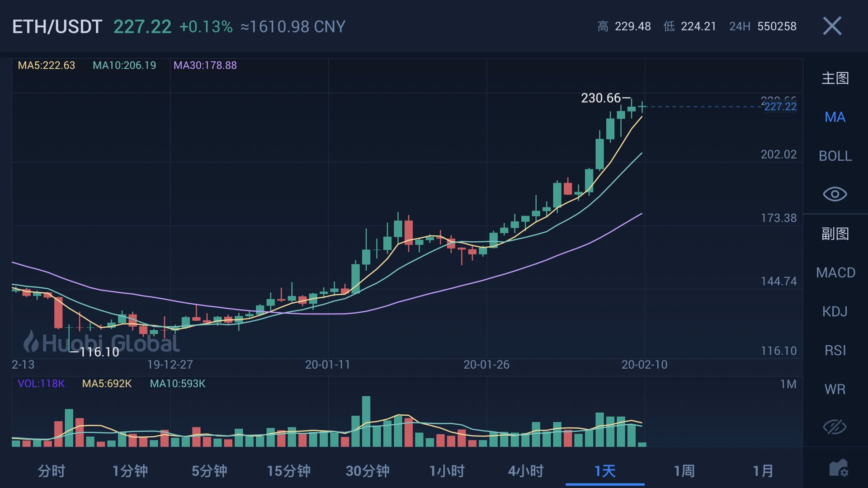Open chart settings gear icon

pos(838,469)
